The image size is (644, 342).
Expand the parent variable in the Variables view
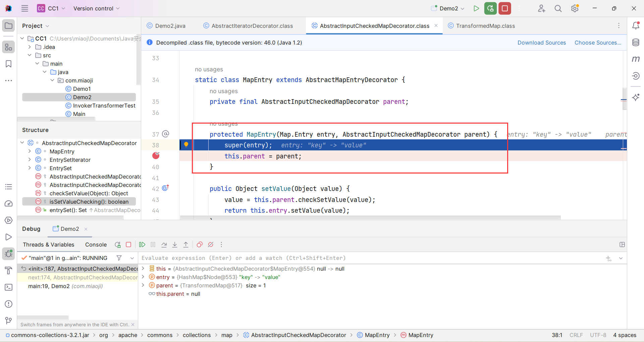(x=143, y=285)
